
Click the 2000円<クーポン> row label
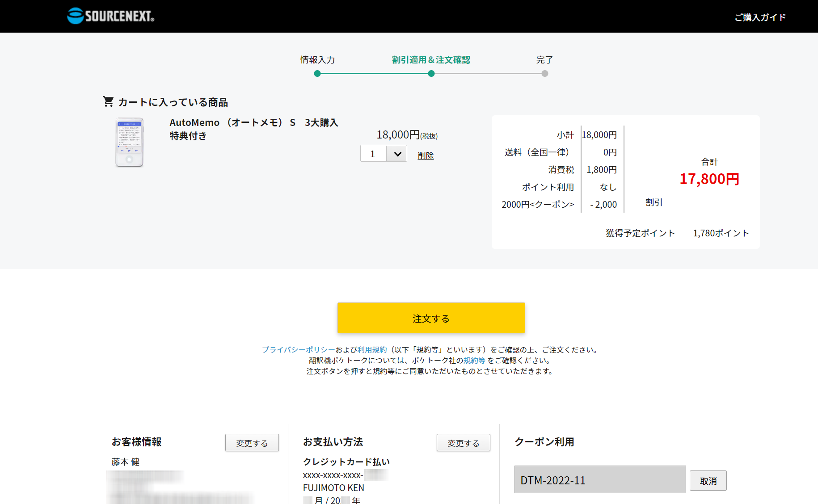(x=538, y=204)
